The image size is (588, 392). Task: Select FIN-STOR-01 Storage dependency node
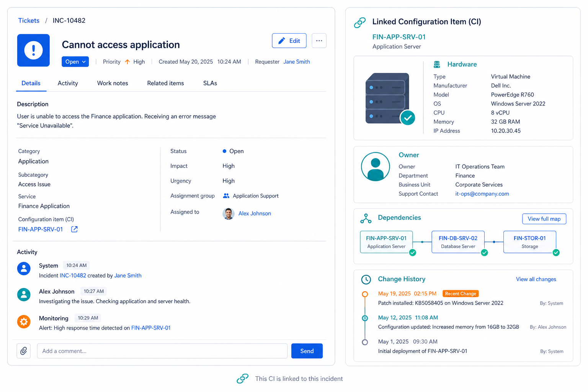pos(530,242)
